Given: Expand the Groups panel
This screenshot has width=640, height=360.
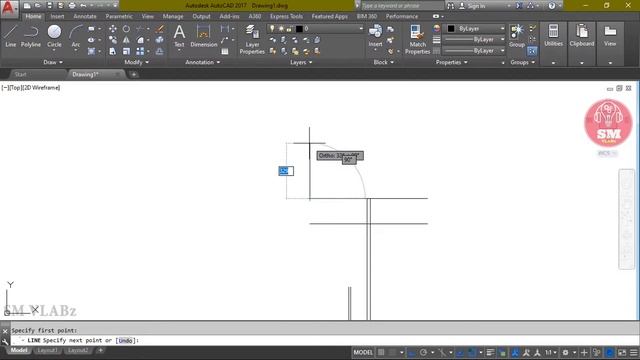Looking at the screenshot, I should pos(522,62).
